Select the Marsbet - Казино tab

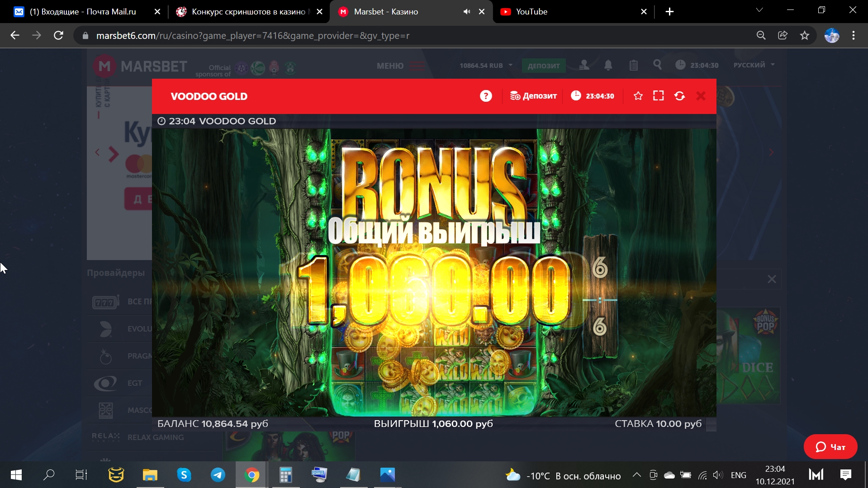point(386,12)
